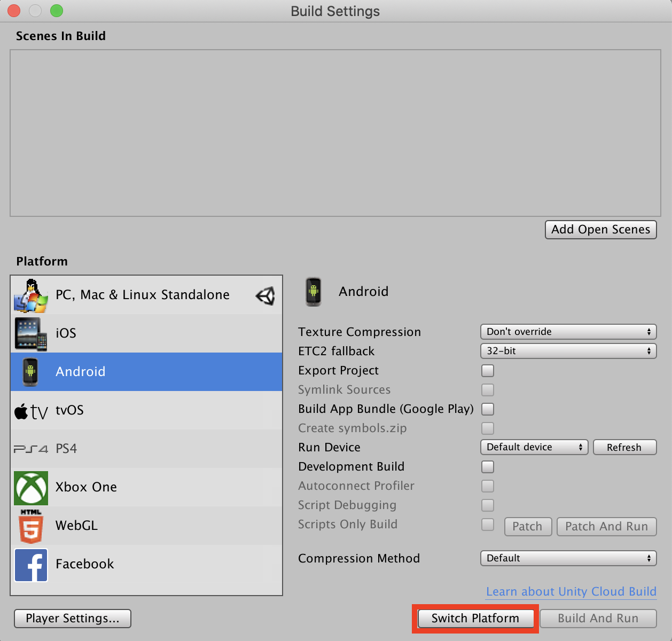Click the Texture Compression label

click(360, 332)
